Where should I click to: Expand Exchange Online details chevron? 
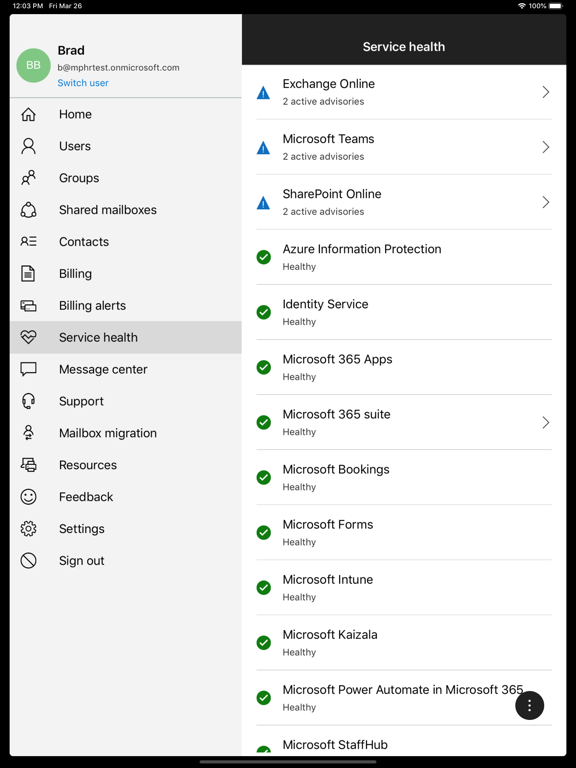pos(546,92)
